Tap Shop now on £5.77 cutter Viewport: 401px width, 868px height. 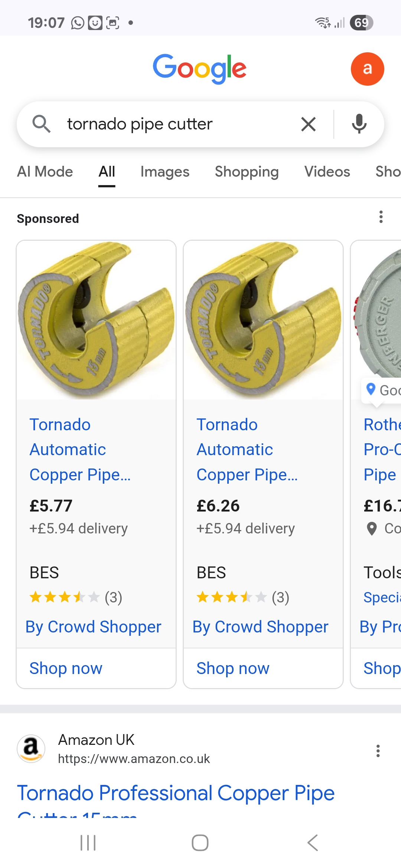tap(66, 668)
